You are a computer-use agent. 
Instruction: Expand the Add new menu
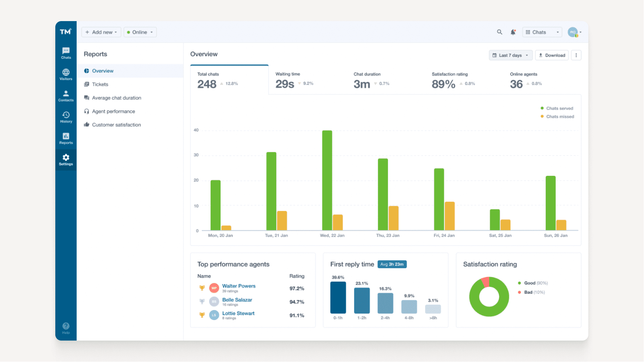(101, 32)
